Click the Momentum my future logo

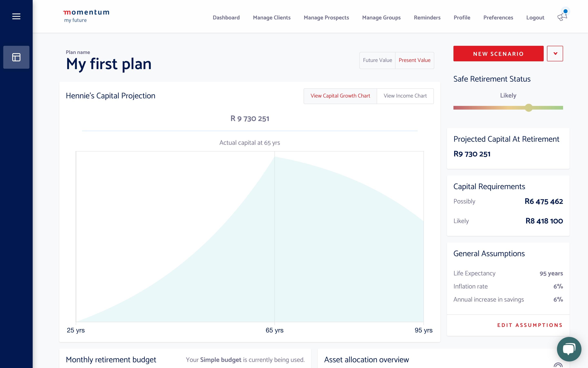(86, 16)
